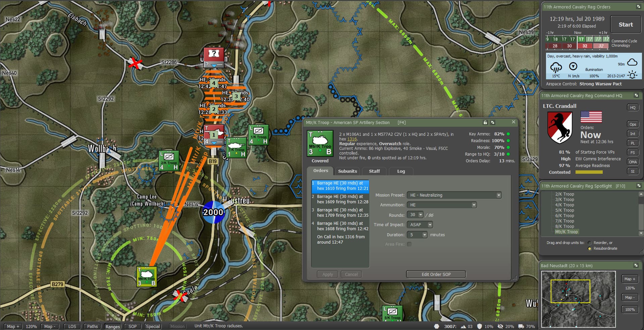Screen dimensions: 644x330
Task: Click the lock icon on the unit window header
Action: click(485, 122)
